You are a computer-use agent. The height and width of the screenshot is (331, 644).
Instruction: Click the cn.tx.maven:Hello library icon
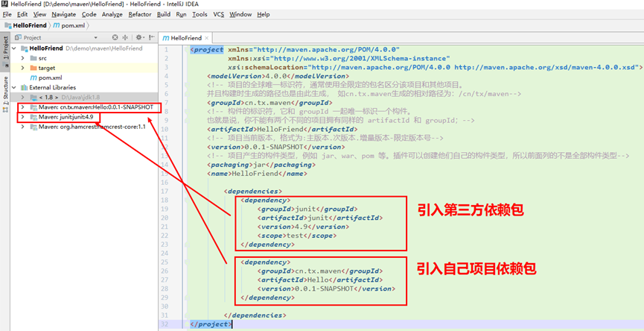34,107
